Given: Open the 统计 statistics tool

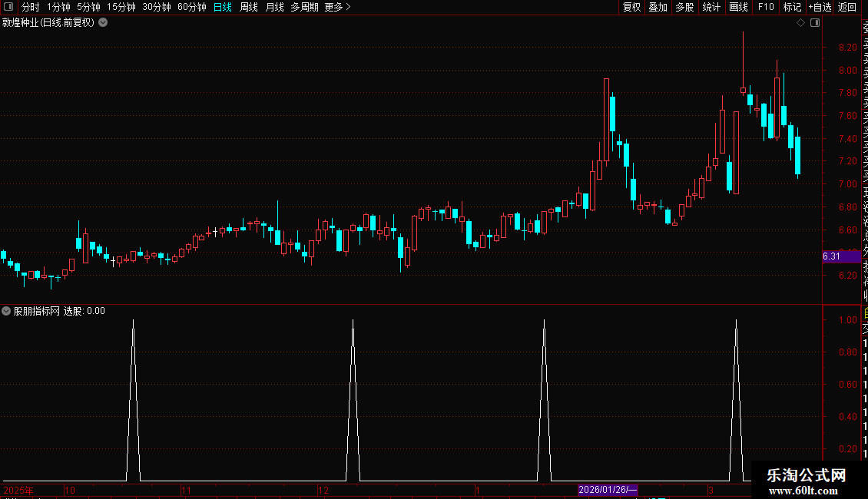Looking at the screenshot, I should click(711, 7).
